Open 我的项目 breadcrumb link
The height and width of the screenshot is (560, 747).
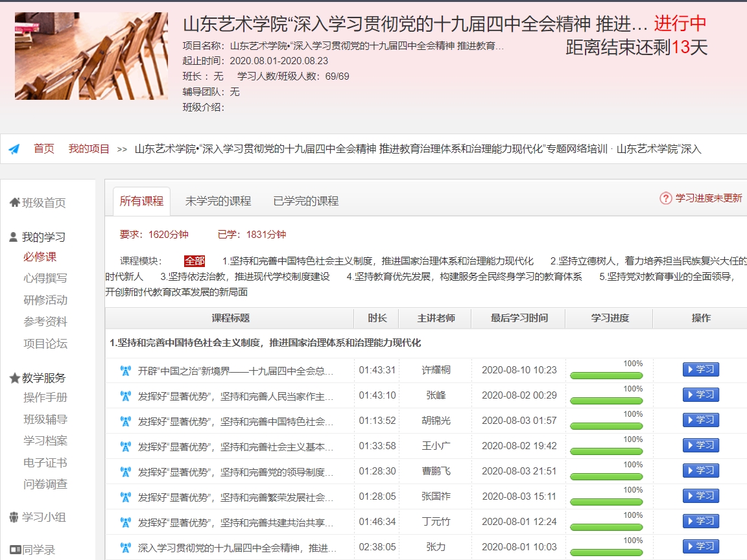pyautogui.click(x=89, y=149)
